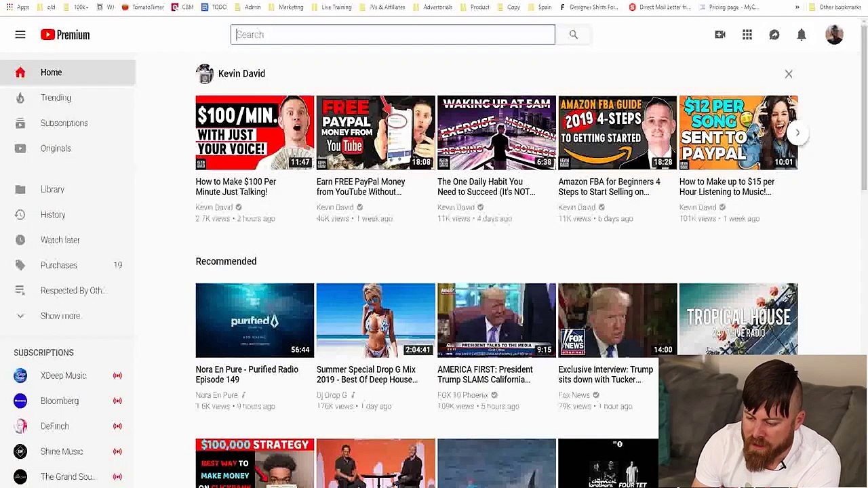
Task: Click the Kevin David shelf title
Action: (x=241, y=73)
